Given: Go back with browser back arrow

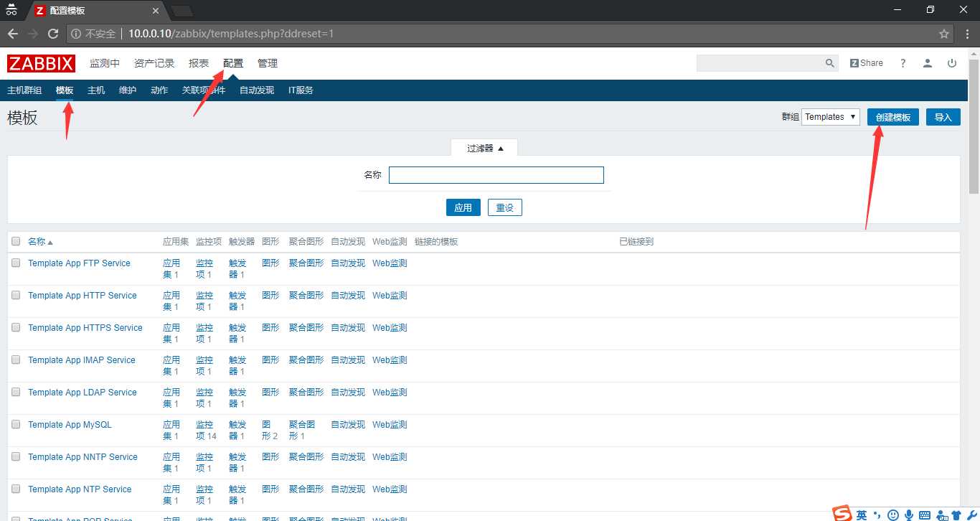Looking at the screenshot, I should pyautogui.click(x=13, y=34).
